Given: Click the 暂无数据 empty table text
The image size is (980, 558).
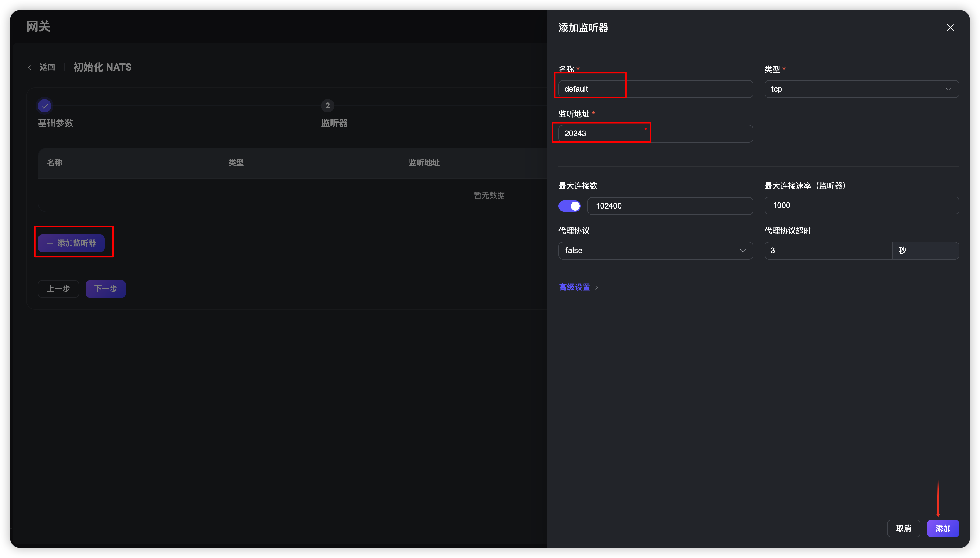Looking at the screenshot, I should (489, 195).
